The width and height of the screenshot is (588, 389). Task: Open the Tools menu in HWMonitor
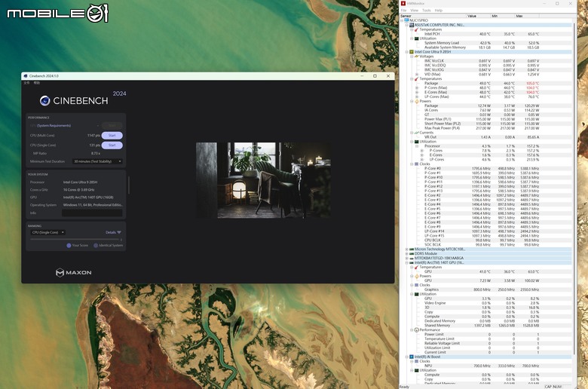pyautogui.click(x=427, y=11)
